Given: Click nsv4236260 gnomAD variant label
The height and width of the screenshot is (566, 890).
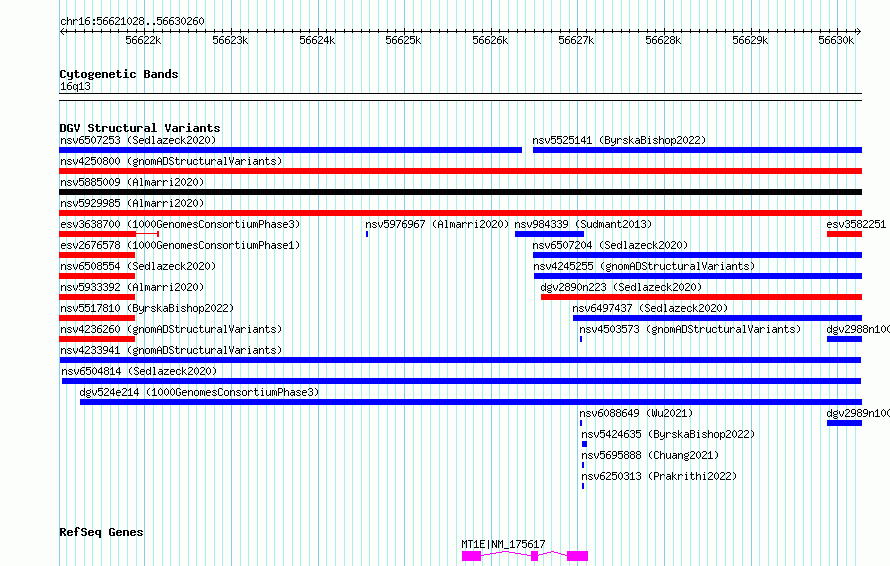Looking at the screenshot, I should [x=171, y=329].
